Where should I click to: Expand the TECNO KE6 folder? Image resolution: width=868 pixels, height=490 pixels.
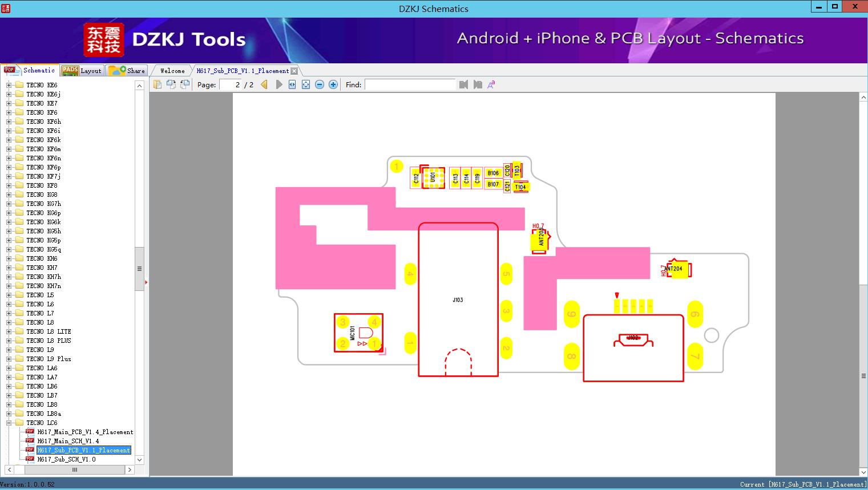(9, 85)
